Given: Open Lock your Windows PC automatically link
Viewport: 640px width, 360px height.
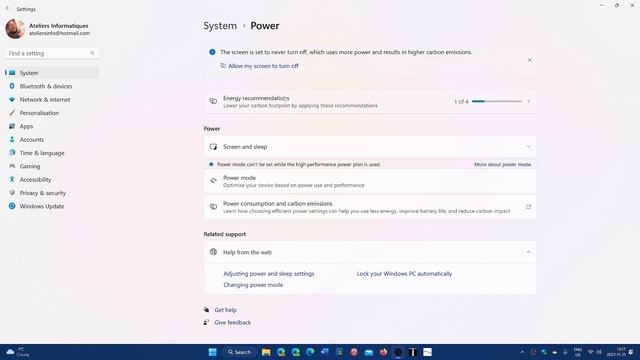Looking at the screenshot, I should coord(404,274).
